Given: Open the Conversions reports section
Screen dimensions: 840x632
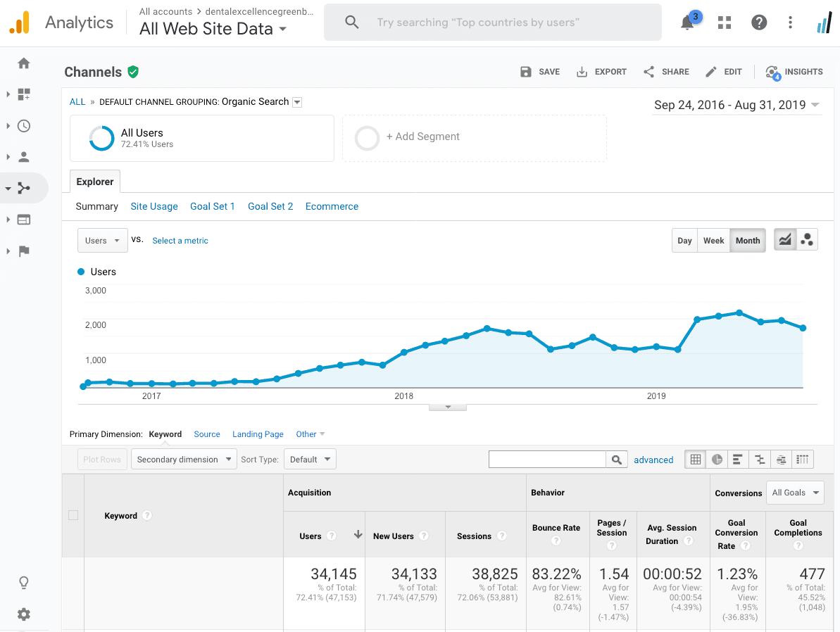Looking at the screenshot, I should coord(23,251).
